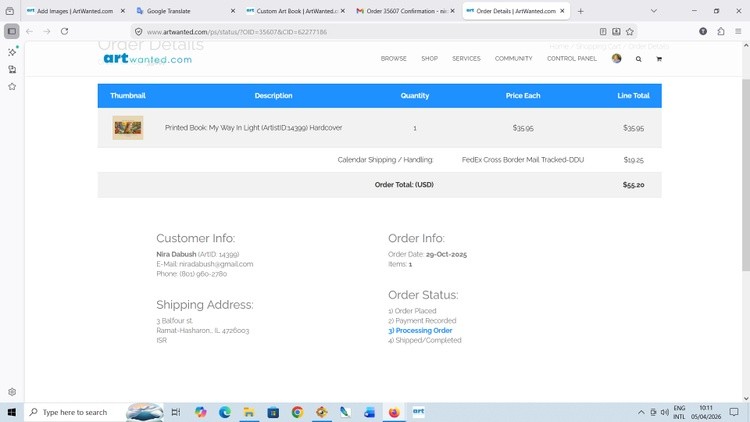Click the book thumbnail in the order table
Image resolution: width=750 pixels, height=422 pixels.
(x=128, y=128)
